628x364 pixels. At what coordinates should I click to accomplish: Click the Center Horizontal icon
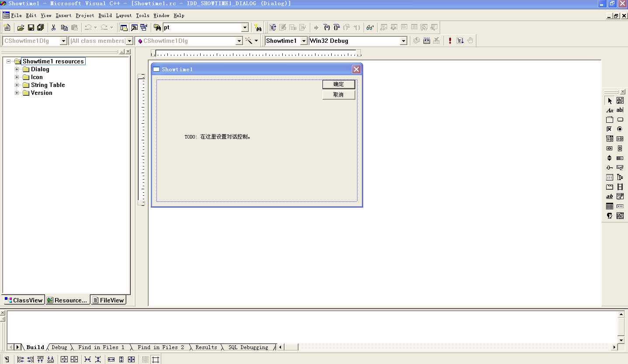click(74, 359)
